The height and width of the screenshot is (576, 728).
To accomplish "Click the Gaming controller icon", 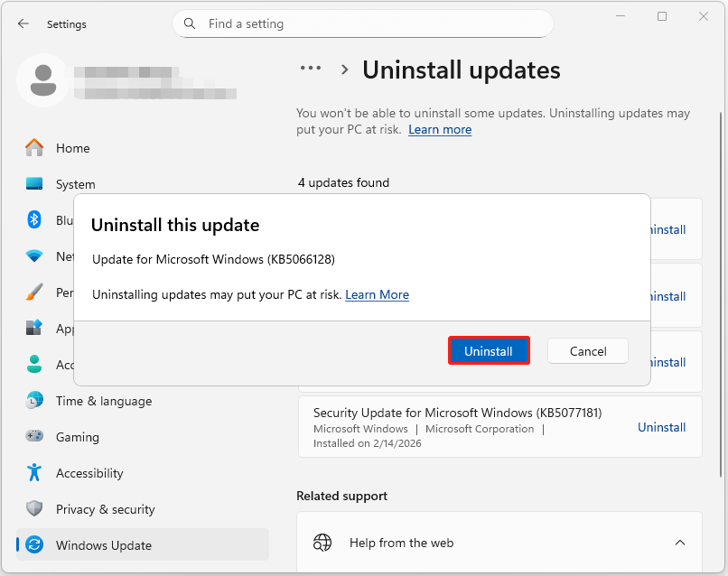I will (35, 436).
